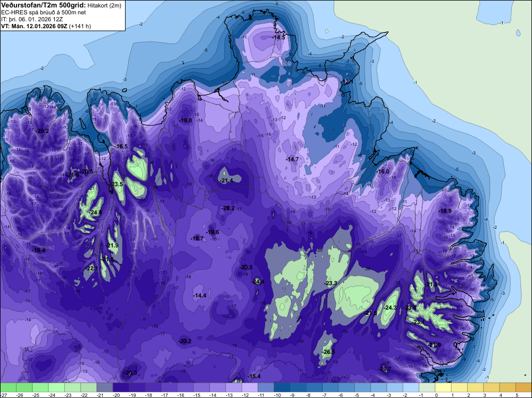Click the -23.5 temperature value
Screen dimensions: 532x398
117,184
